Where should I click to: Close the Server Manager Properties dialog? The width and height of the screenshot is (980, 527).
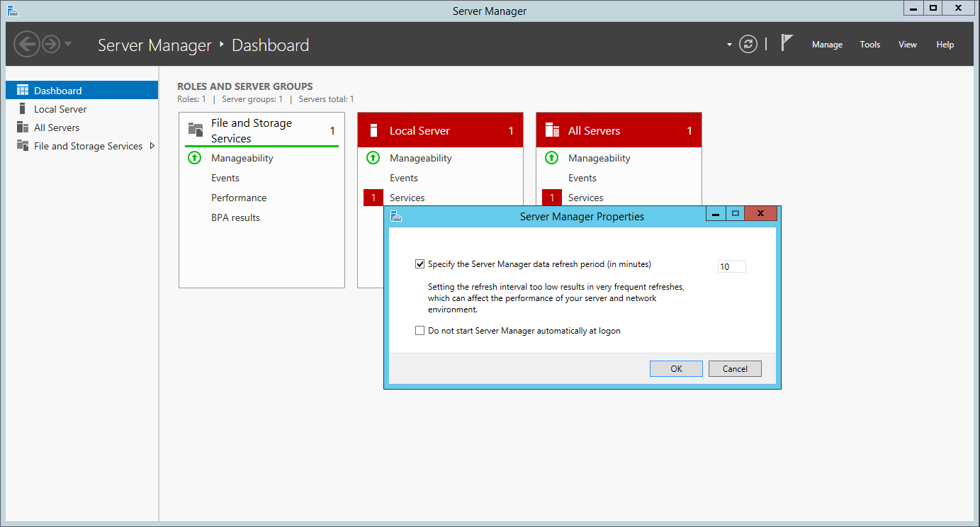761,213
